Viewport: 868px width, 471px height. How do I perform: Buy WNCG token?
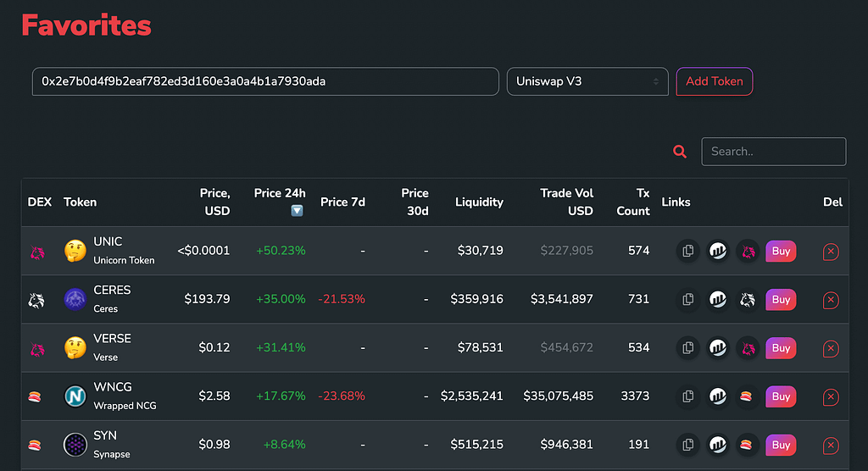click(781, 396)
